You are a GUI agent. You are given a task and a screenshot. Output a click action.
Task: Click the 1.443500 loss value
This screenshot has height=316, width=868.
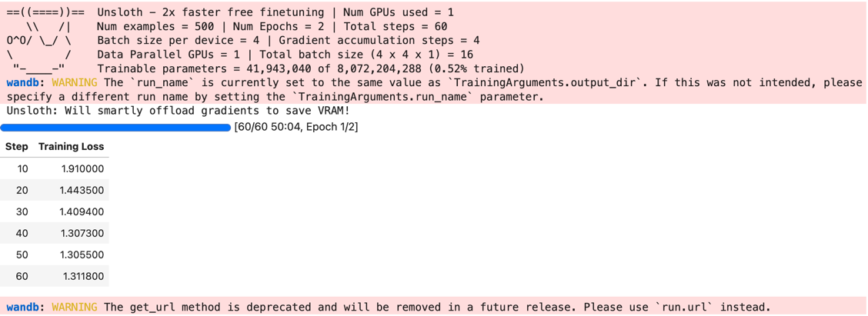[82, 191]
